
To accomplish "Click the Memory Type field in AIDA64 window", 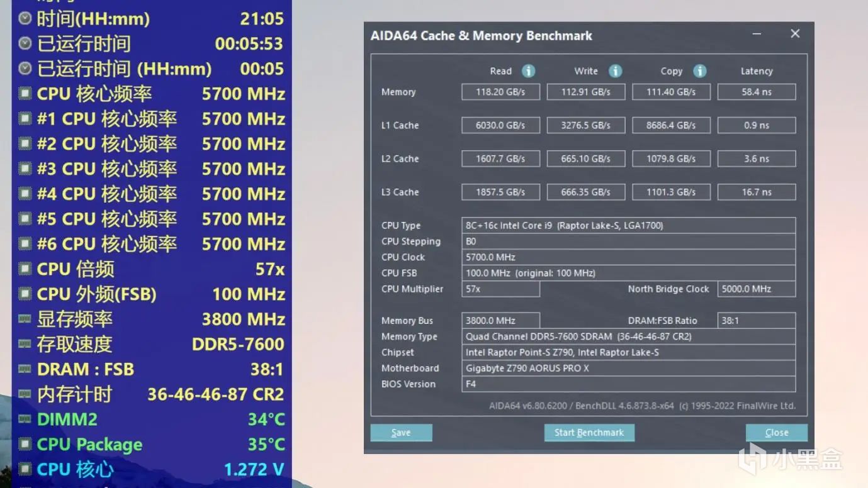I will pos(629,336).
